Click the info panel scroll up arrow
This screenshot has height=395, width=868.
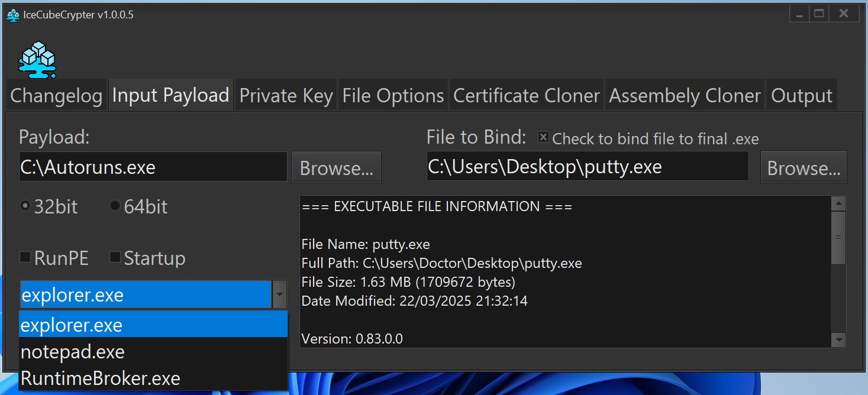click(838, 204)
